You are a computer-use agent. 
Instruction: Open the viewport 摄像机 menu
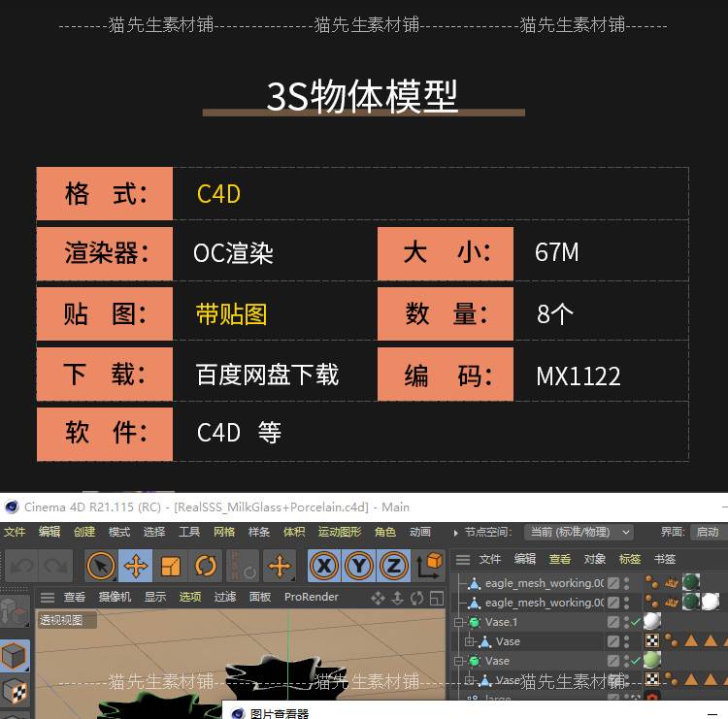tap(115, 597)
